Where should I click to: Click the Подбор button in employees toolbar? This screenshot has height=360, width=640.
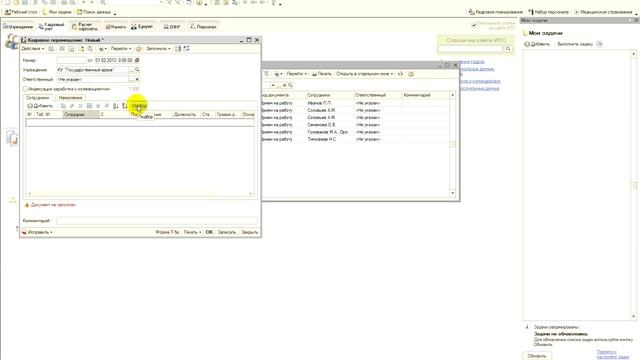click(140, 106)
